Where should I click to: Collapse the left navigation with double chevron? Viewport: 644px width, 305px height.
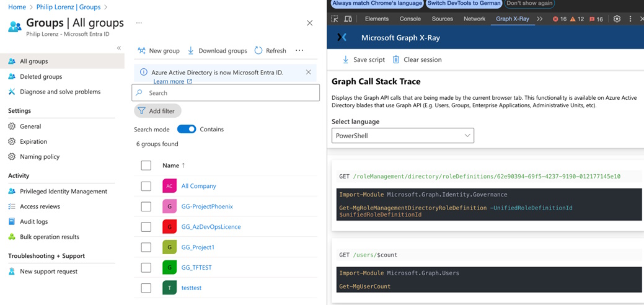coord(118,48)
